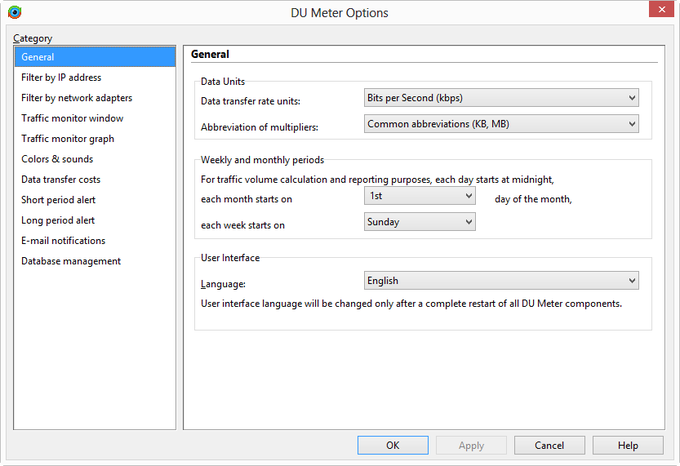Viewport: 680px width, 466px height.
Task: Open Data transfer costs category
Action: 60,180
